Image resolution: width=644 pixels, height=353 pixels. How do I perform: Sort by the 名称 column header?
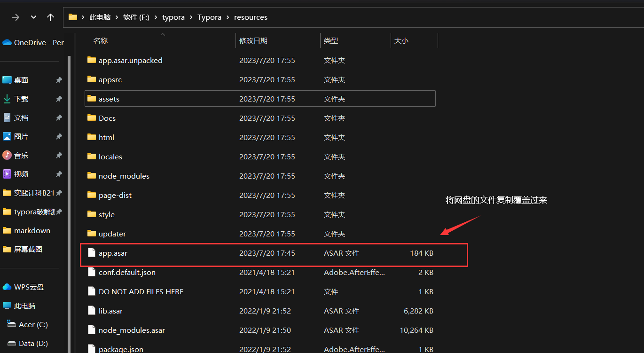101,41
